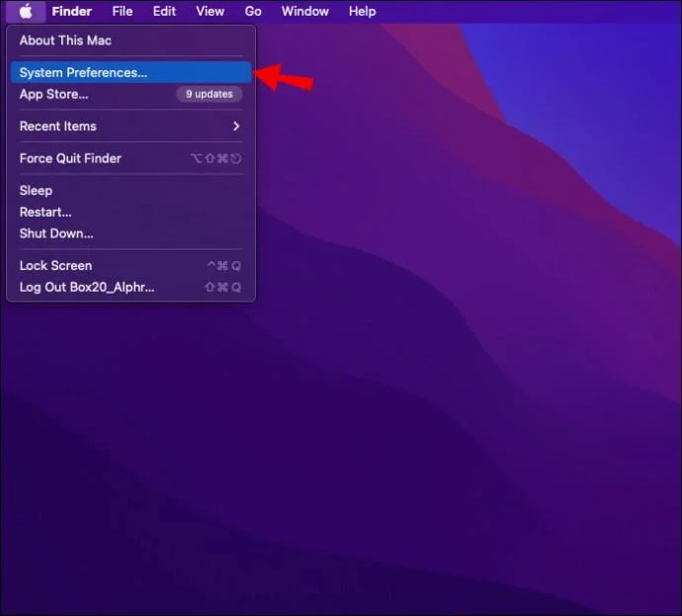The width and height of the screenshot is (682, 616).
Task: Open the Edit menu
Action: pyautogui.click(x=164, y=11)
